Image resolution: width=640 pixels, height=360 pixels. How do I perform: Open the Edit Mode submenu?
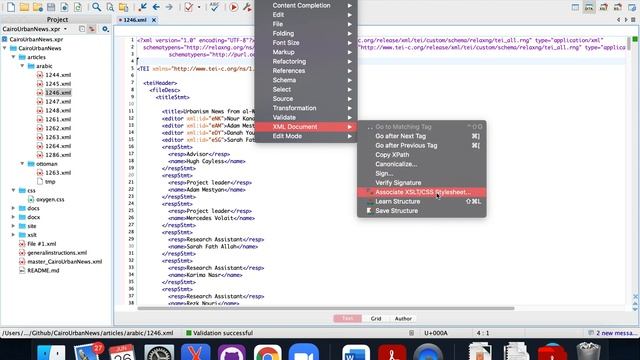(306, 136)
